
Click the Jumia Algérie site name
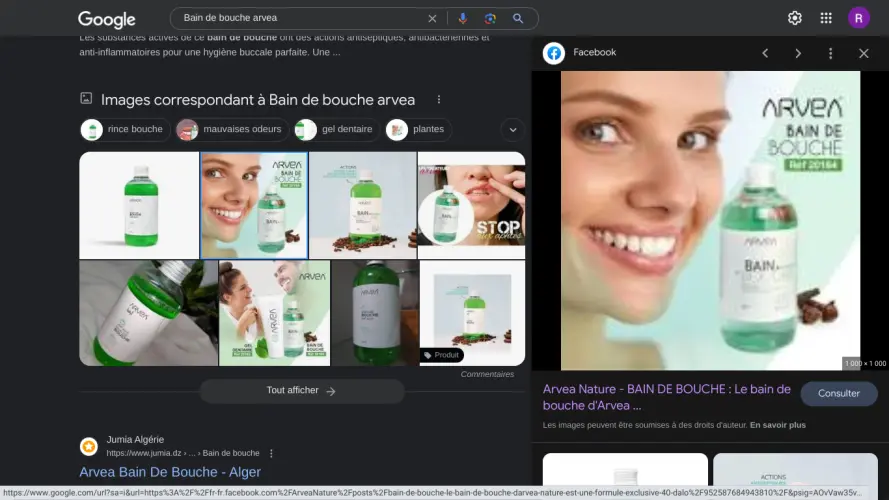pos(135,439)
